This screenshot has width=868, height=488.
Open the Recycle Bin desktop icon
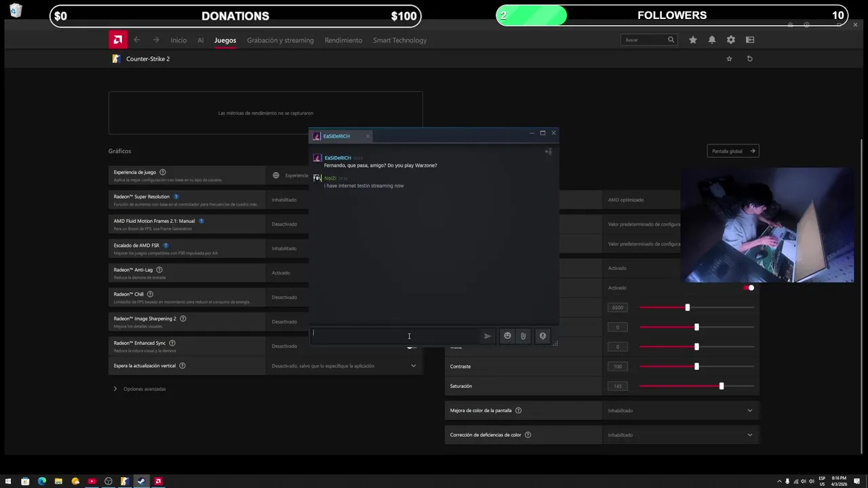click(16, 10)
